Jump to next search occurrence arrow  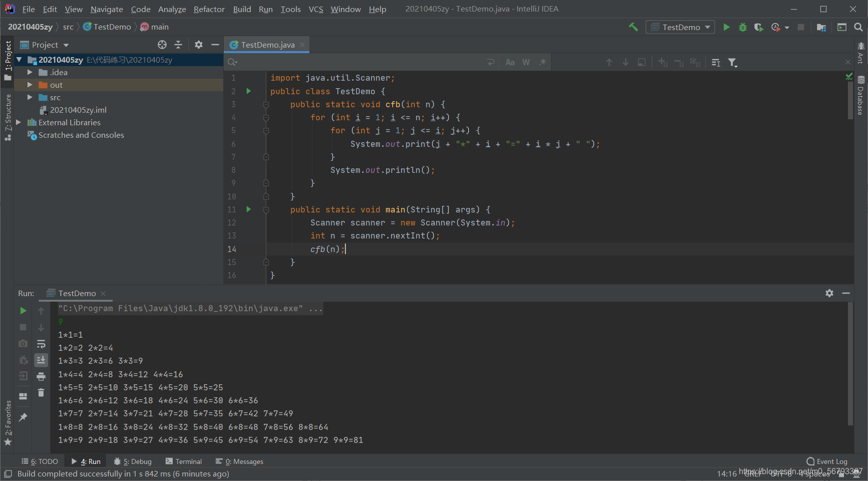click(x=626, y=62)
